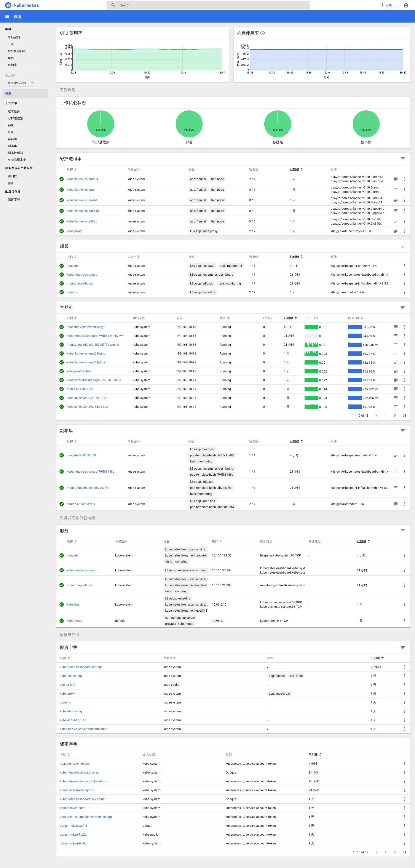Open the hamburger navigation menu

(7, 16)
